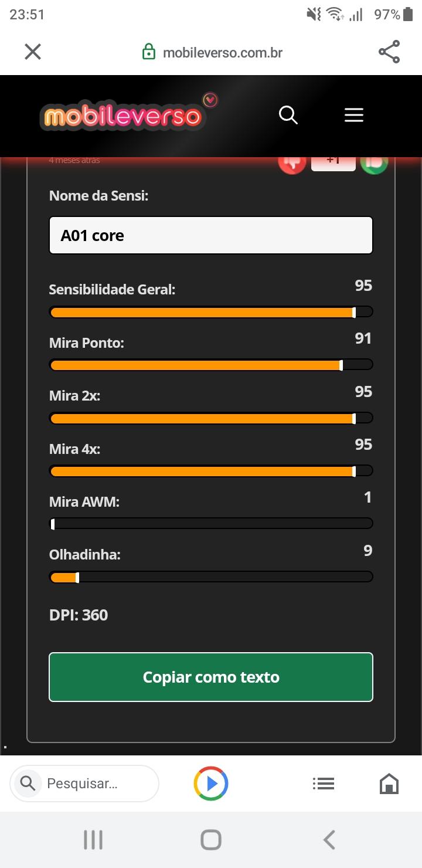Screen dimensions: 422x868
Task: Tap the share icon in browser bar
Action: click(x=389, y=52)
